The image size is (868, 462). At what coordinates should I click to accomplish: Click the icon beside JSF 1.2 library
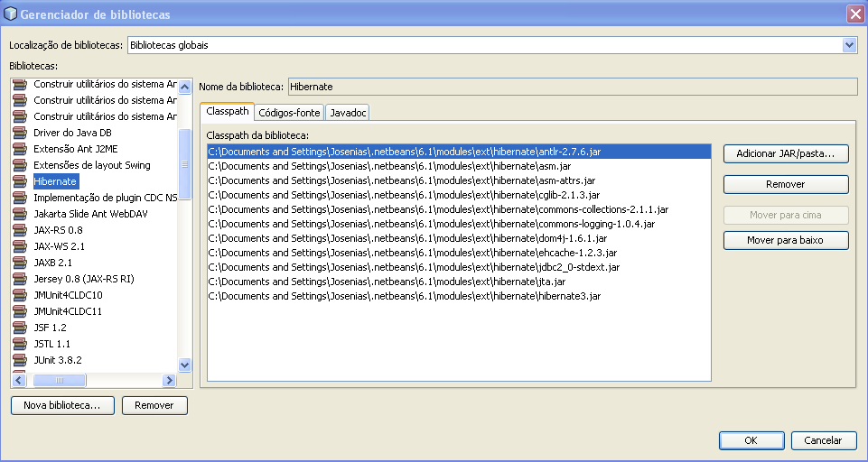tap(20, 328)
